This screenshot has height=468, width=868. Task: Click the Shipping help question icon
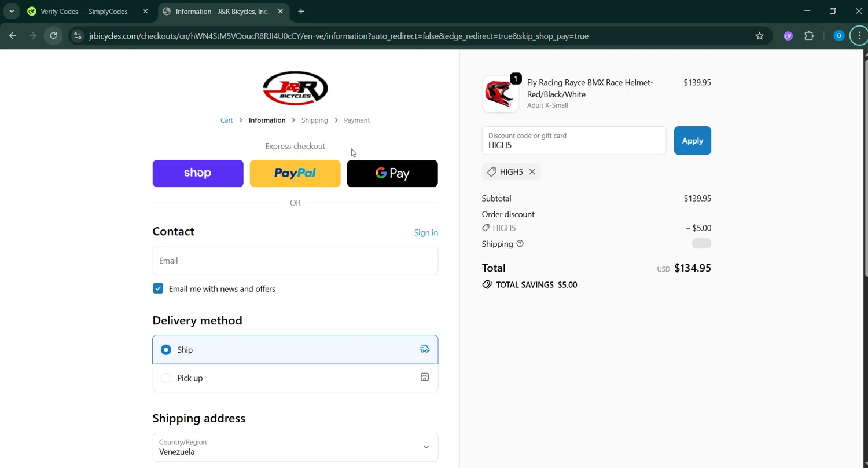coord(520,244)
